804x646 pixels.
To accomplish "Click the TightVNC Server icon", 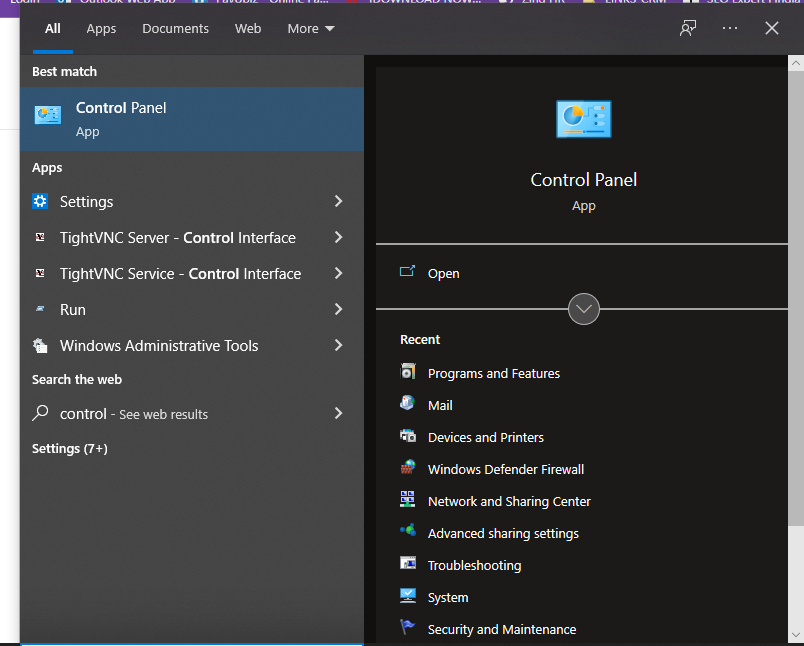I will click(x=40, y=237).
